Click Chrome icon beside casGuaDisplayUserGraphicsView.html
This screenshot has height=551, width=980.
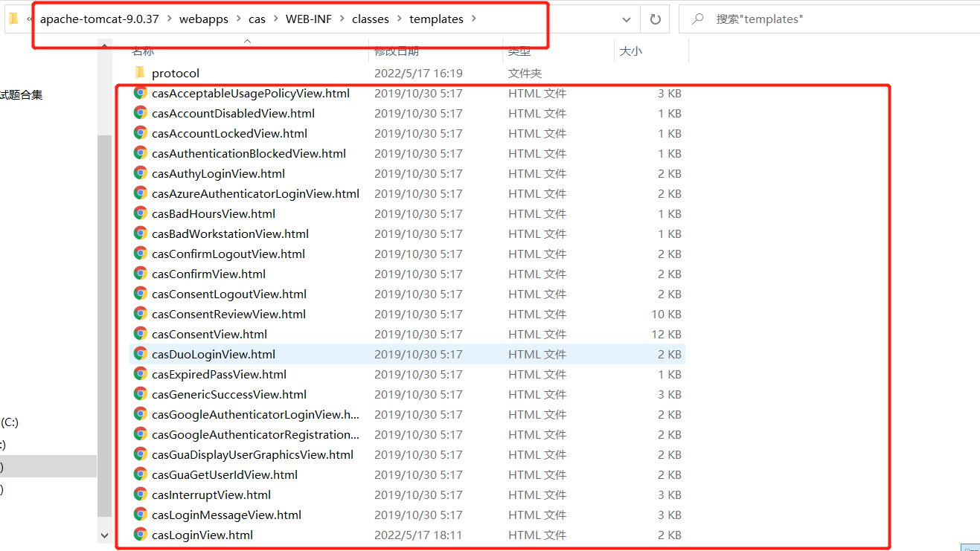point(140,454)
